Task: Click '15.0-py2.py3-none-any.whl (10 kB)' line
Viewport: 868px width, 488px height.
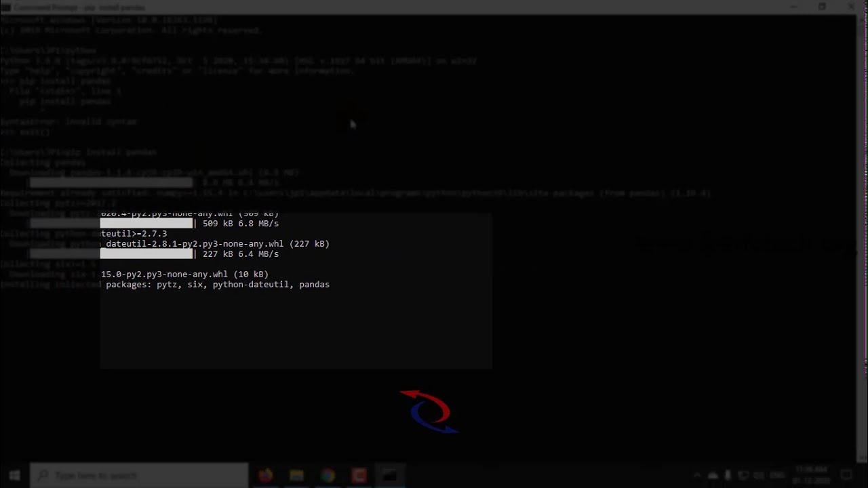Action: pyautogui.click(x=184, y=274)
